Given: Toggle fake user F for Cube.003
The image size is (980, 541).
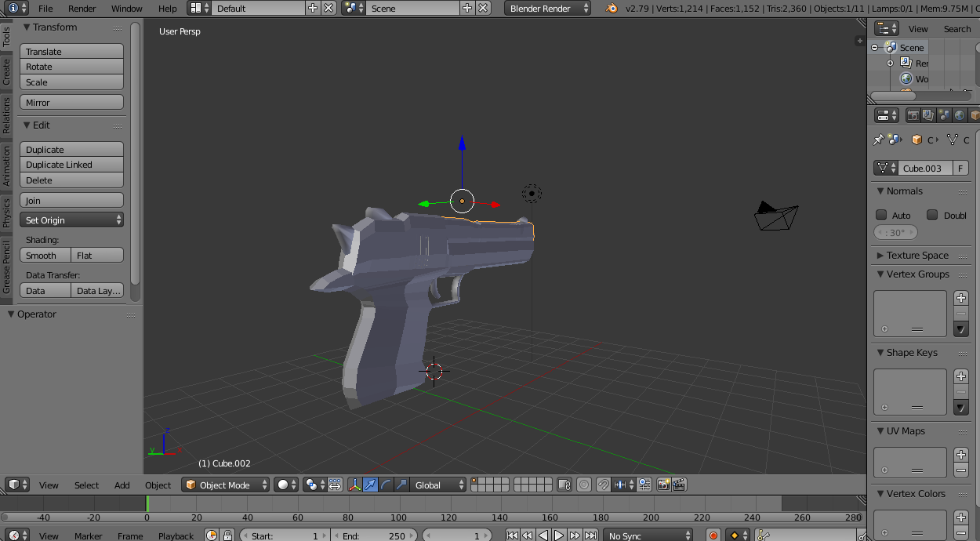Looking at the screenshot, I should [960, 168].
